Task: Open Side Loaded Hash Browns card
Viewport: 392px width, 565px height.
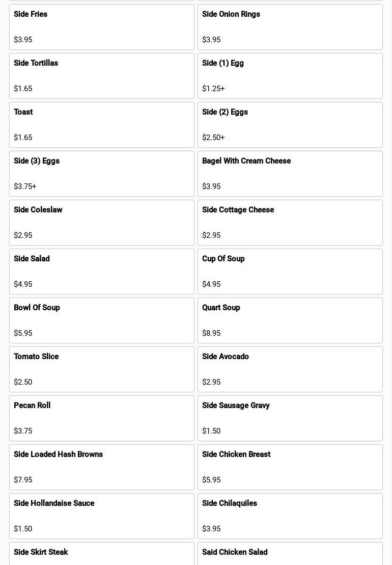Action: pyautogui.click(x=102, y=467)
